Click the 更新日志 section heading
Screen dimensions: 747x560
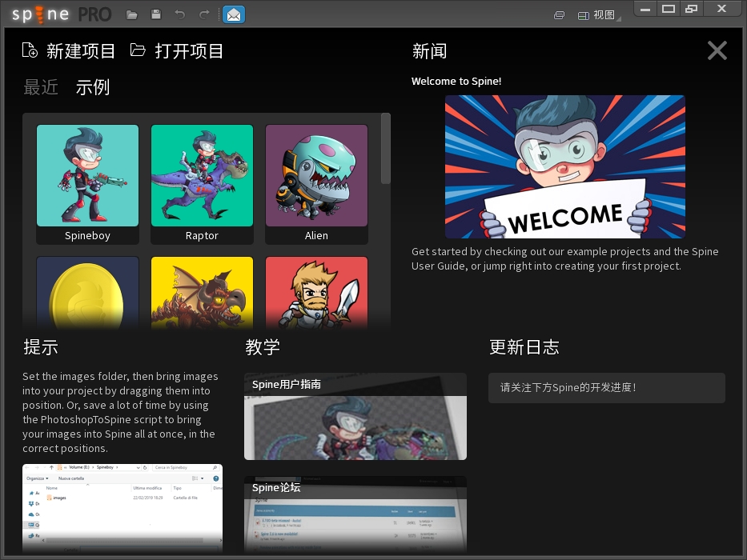(524, 347)
